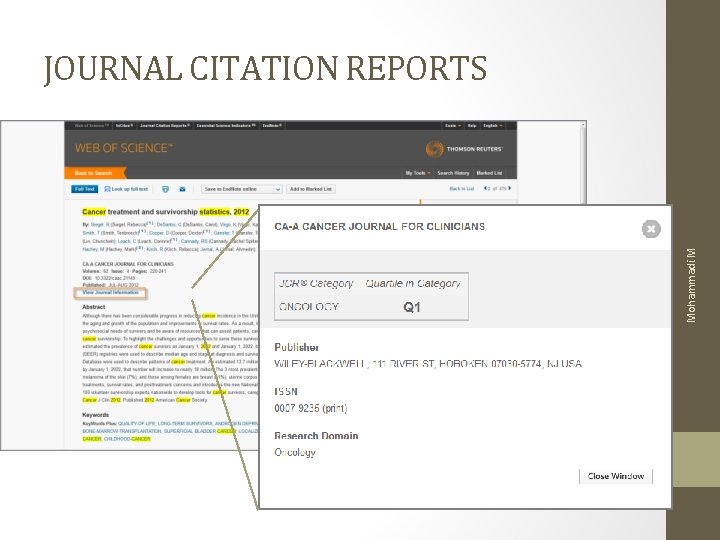Click the article title Cancer treatment and survivorship
The height and width of the screenshot is (540, 720).
(x=165, y=212)
